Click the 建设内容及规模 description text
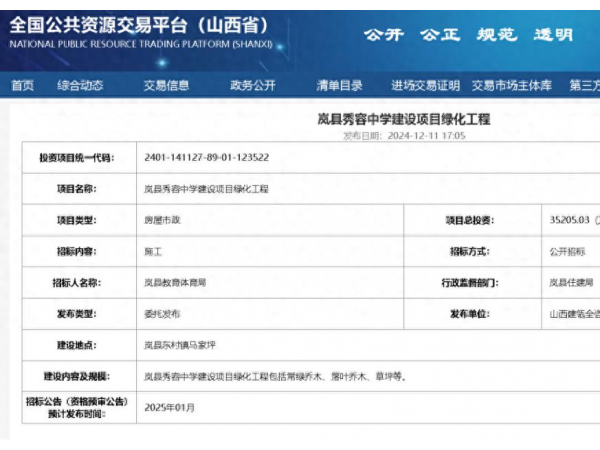Screen dimensions: 600x450 pyautogui.click(x=273, y=377)
